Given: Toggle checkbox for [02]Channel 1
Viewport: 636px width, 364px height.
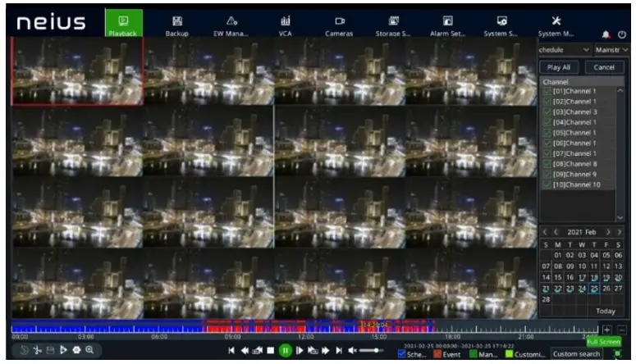Looking at the screenshot, I should coord(547,102).
